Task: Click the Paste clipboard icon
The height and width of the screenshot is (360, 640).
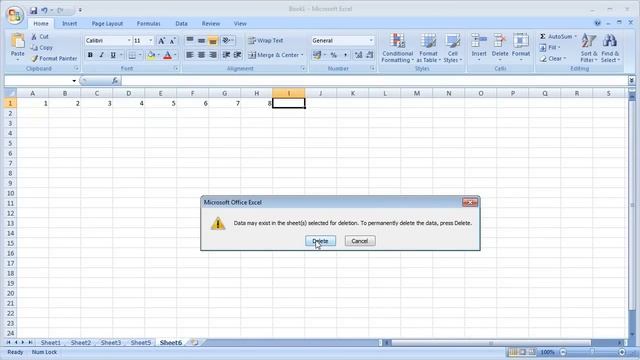Action: (18, 41)
